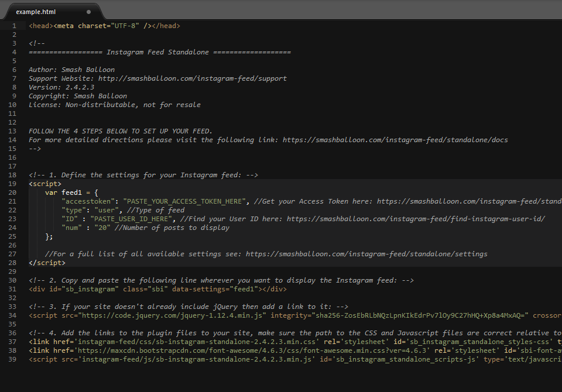Click the "sb_instagram" div id value
The width and height of the screenshot is (562, 392).
tap(90, 289)
